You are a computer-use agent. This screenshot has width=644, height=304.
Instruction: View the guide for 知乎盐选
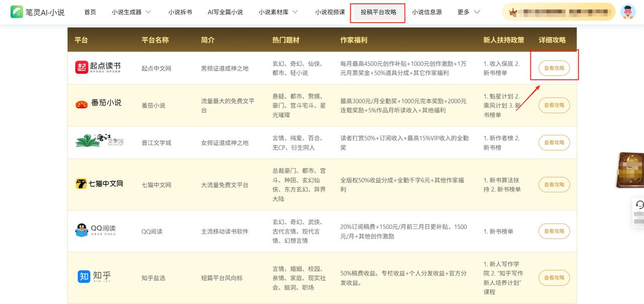click(554, 277)
